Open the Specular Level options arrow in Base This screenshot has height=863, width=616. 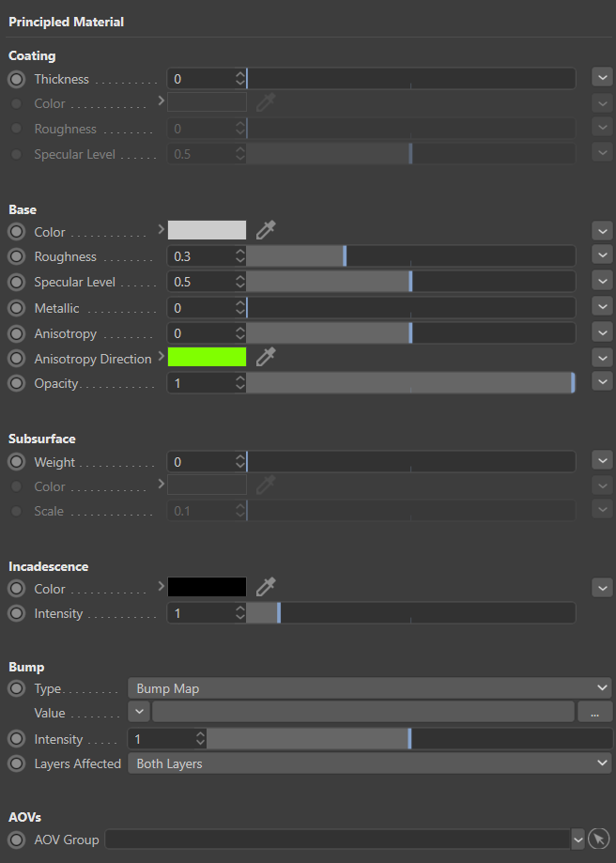(602, 282)
